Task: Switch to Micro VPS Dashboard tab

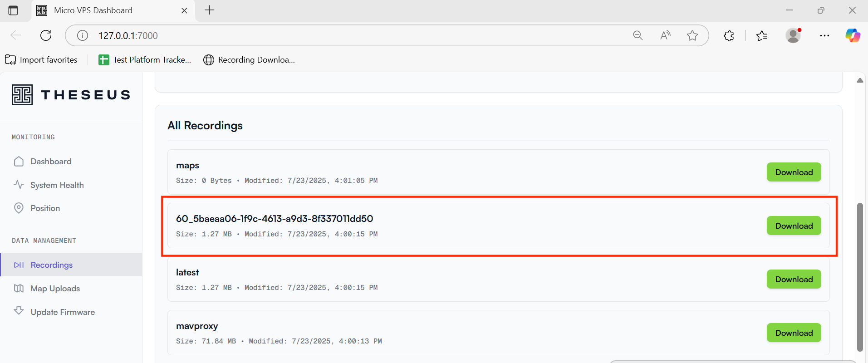Action: (x=93, y=10)
